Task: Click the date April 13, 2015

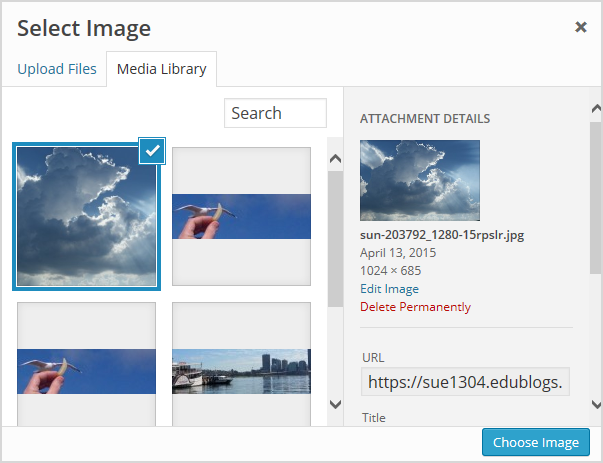Action: [398, 253]
